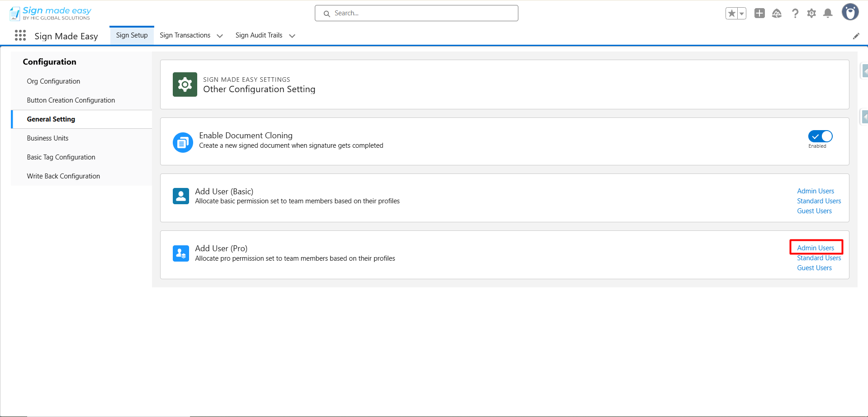Open the App Launcher grid icon

pyautogui.click(x=20, y=36)
